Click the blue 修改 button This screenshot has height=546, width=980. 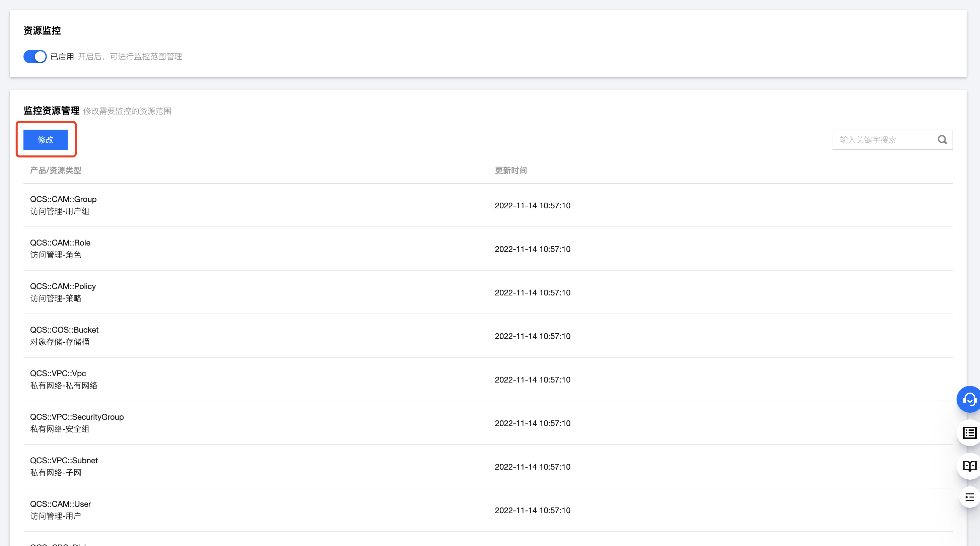pyautogui.click(x=45, y=140)
